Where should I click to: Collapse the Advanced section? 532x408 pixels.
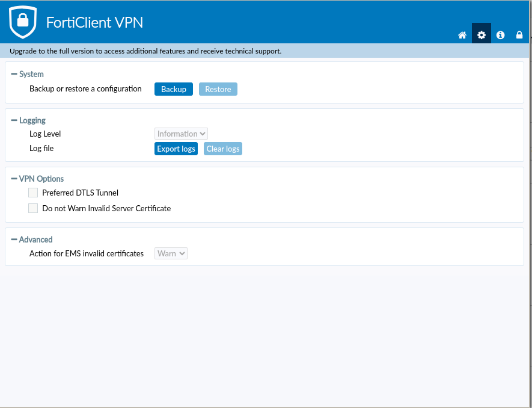point(14,240)
